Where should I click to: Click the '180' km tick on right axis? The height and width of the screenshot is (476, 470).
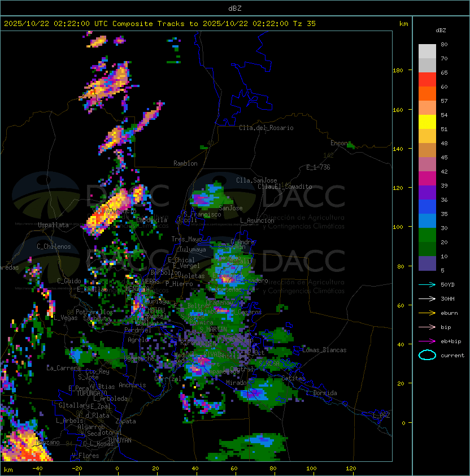(x=398, y=71)
